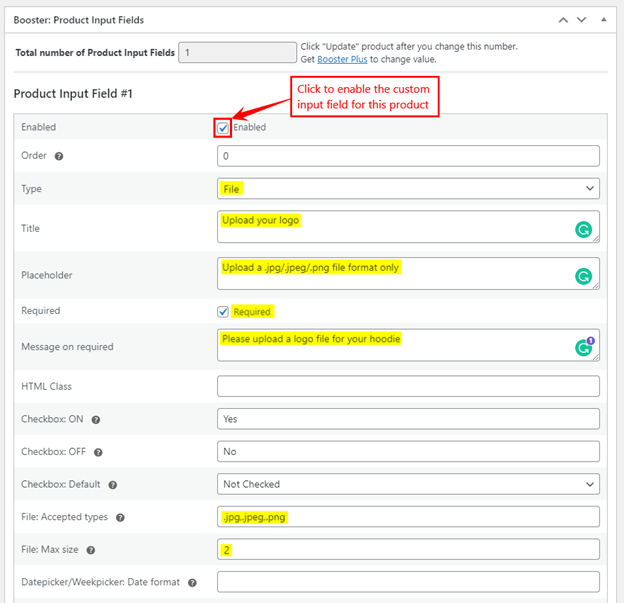Move the panel down with the down chevron

click(582, 20)
